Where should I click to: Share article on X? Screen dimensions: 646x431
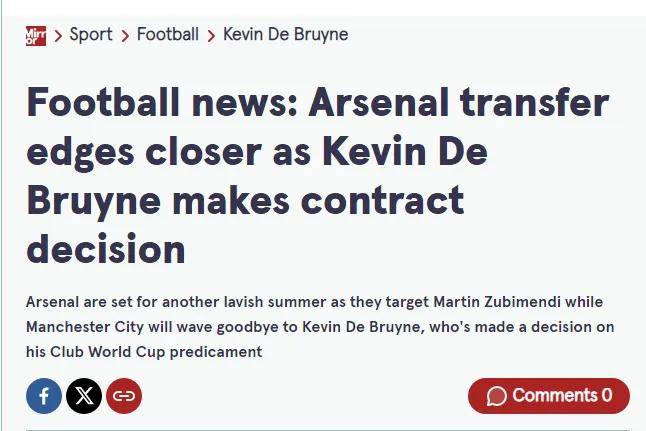(x=84, y=396)
